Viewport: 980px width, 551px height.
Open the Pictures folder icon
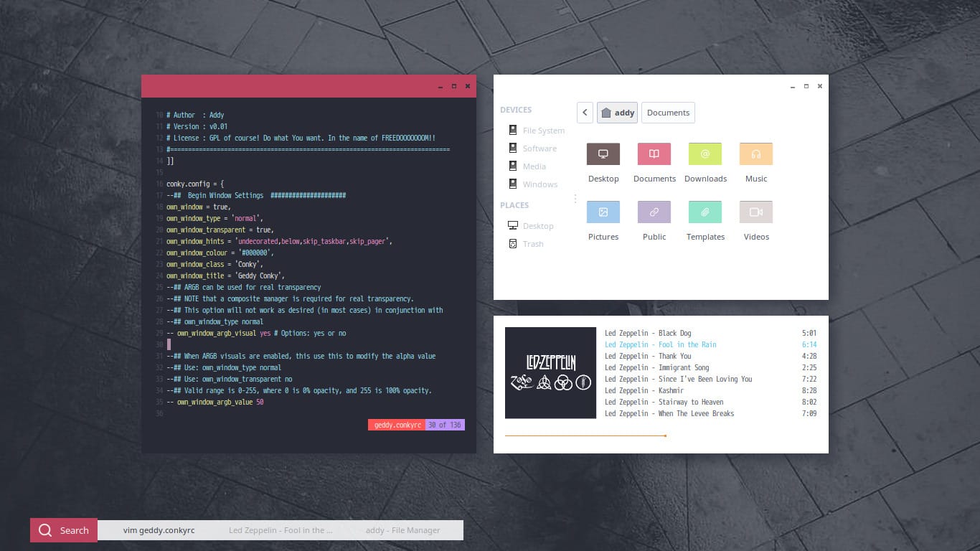click(x=603, y=212)
